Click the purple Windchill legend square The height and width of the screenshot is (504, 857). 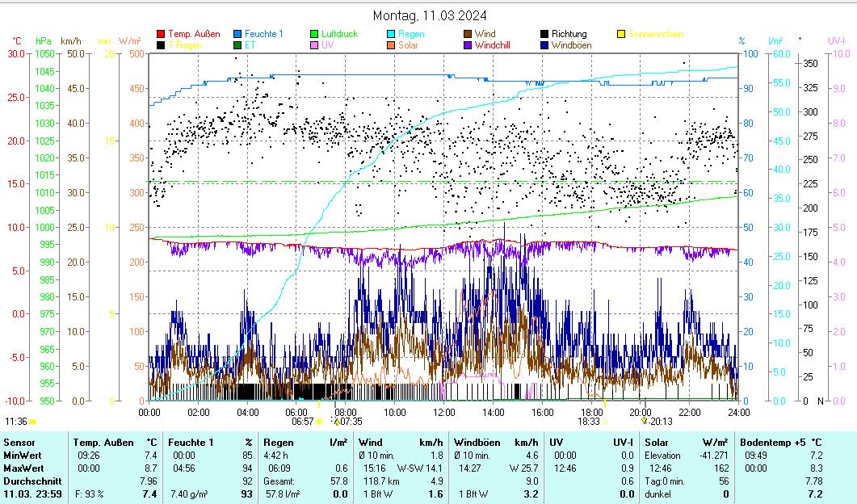click(x=468, y=45)
